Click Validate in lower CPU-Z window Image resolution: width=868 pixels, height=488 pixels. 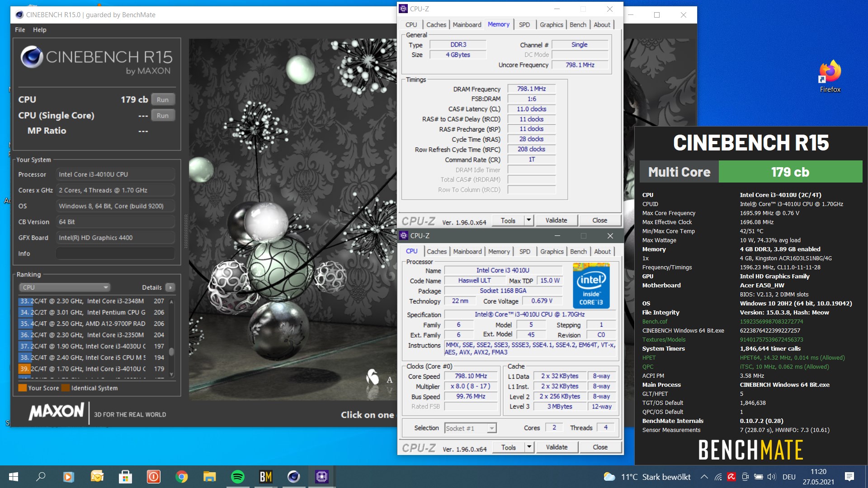[557, 447]
